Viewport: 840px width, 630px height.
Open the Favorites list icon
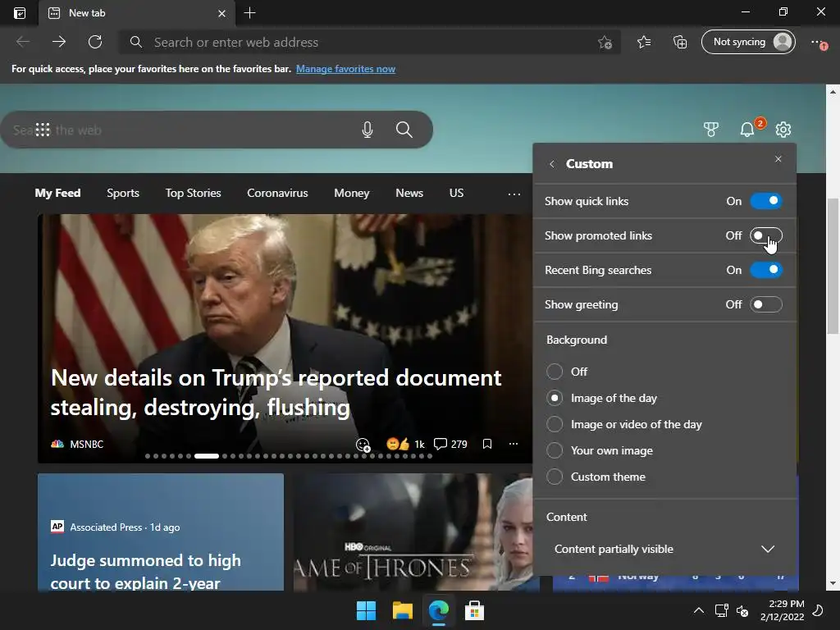pos(644,42)
